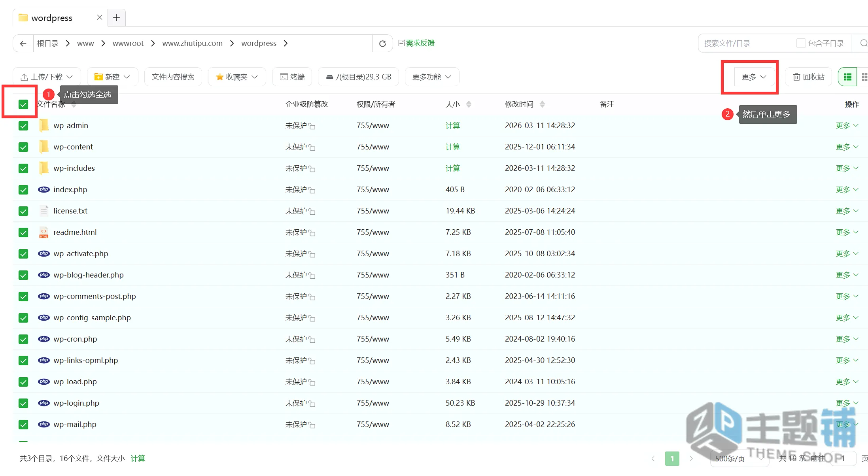Click the root disk 29.3 GB button

click(x=359, y=77)
